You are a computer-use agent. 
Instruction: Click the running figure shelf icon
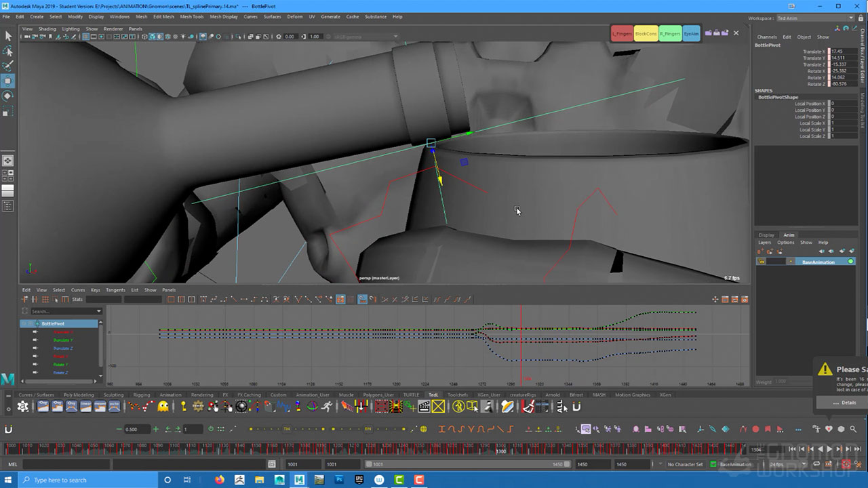coord(328,407)
